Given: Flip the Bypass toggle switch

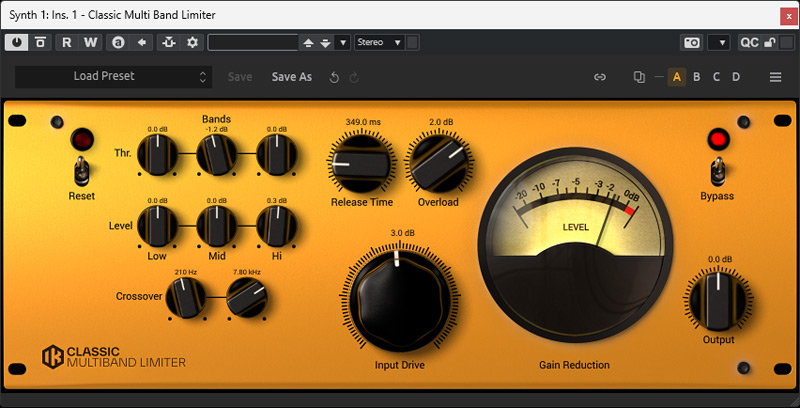Looking at the screenshot, I should [716, 170].
